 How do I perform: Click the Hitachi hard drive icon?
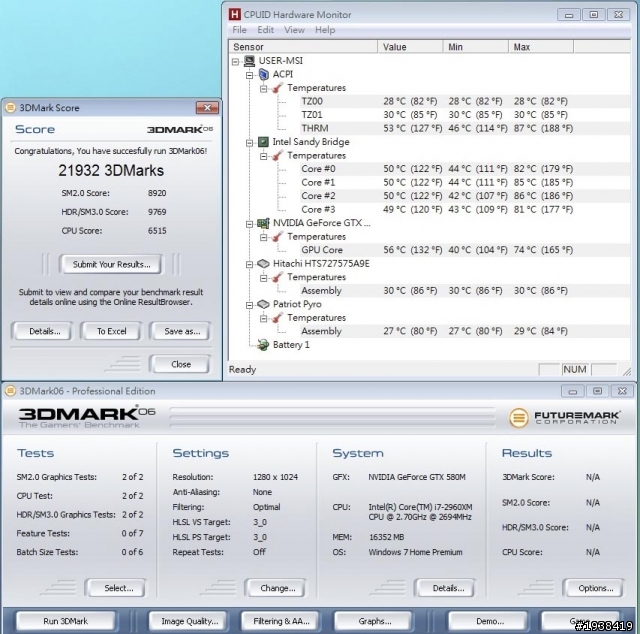click(263, 264)
